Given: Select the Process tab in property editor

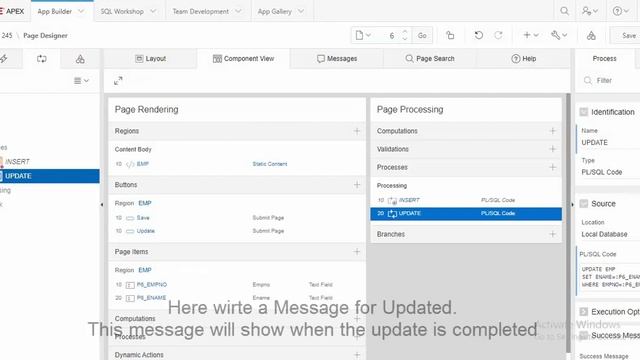Looking at the screenshot, I should (604, 59).
